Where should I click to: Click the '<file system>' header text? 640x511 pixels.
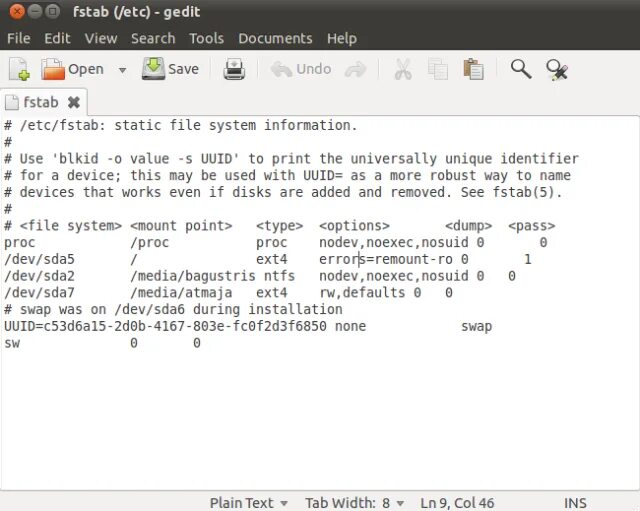click(71, 226)
